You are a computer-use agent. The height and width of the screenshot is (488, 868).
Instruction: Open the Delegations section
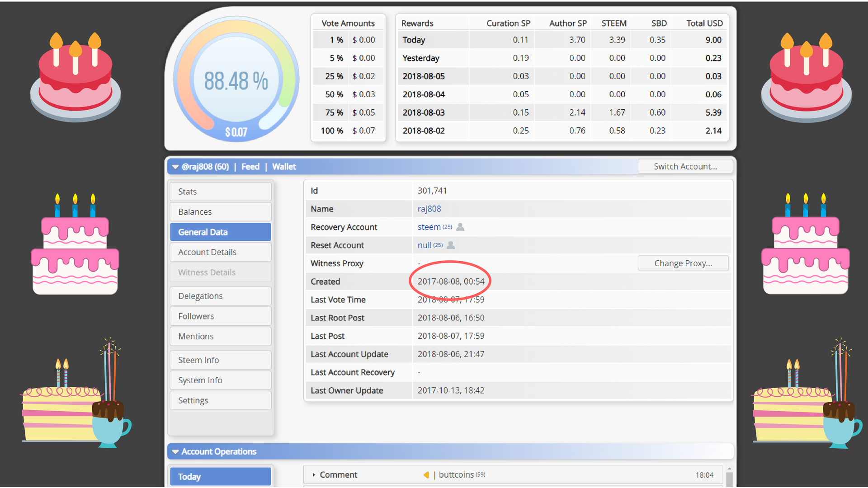(x=221, y=296)
